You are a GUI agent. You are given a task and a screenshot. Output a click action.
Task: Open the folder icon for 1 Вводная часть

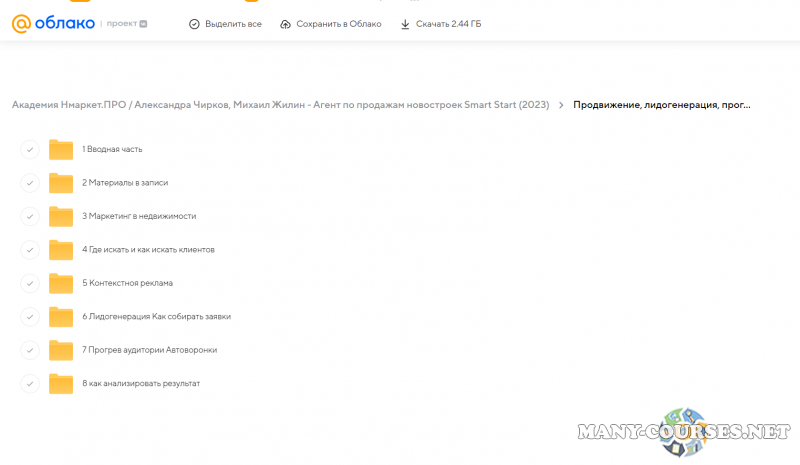61,150
